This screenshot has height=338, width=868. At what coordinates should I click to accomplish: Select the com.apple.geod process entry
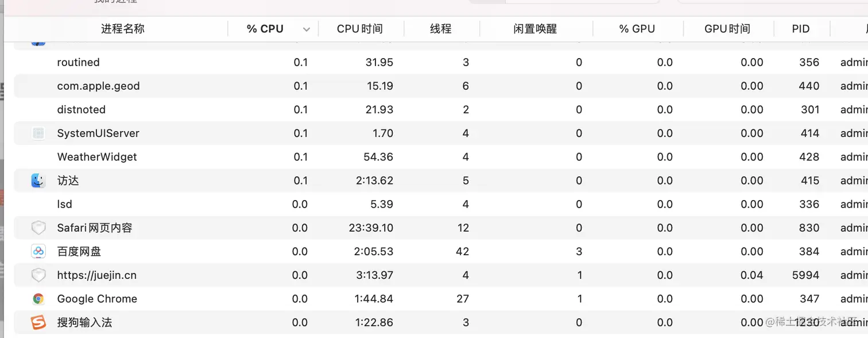coord(98,86)
